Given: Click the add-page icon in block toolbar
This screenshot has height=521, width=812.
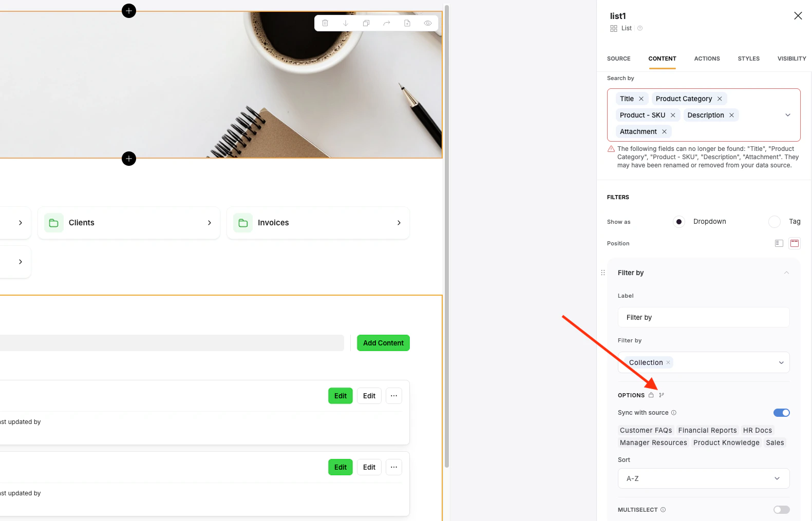Looking at the screenshot, I should click(407, 23).
